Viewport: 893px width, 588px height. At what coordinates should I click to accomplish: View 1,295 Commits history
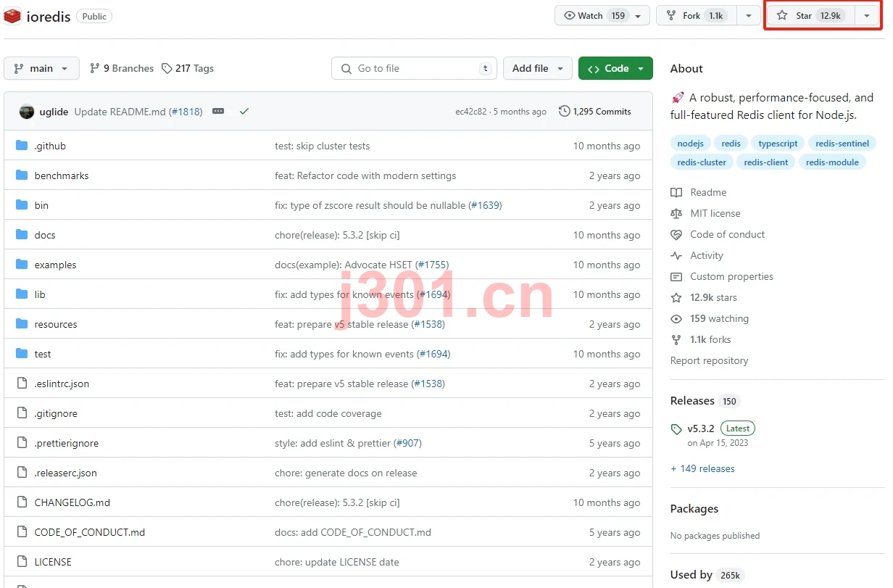point(595,112)
